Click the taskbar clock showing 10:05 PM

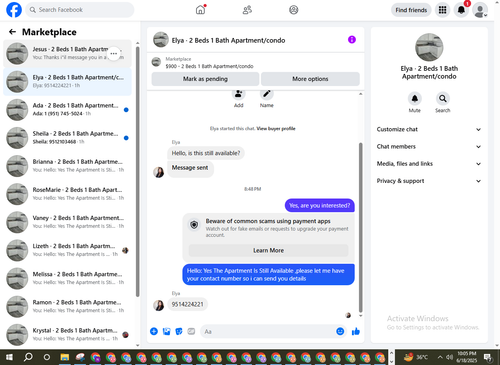click(467, 357)
